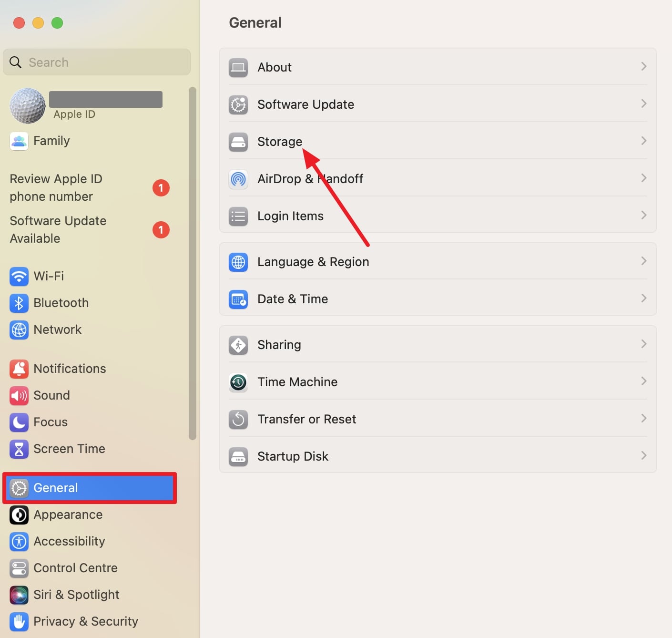Click the Language & Region globe icon
This screenshot has height=638, width=672.
[x=238, y=262]
